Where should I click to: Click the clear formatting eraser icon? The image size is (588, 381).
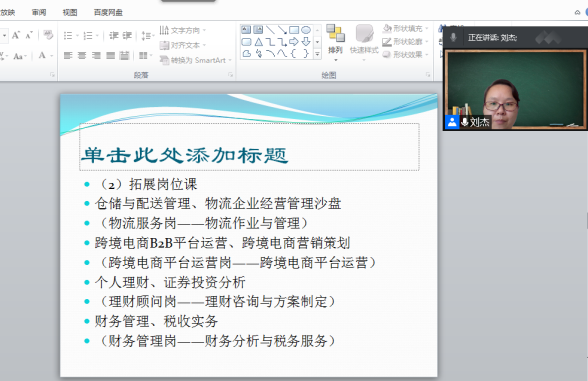click(x=48, y=35)
